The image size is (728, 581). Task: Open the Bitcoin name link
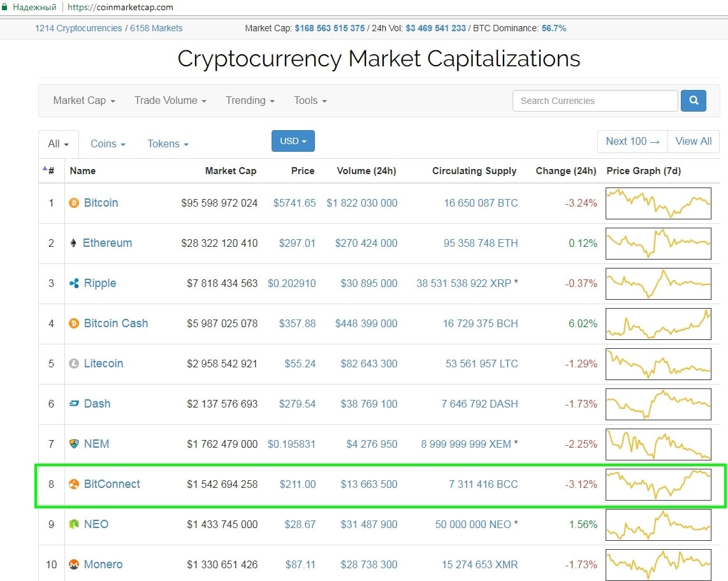coord(101,203)
